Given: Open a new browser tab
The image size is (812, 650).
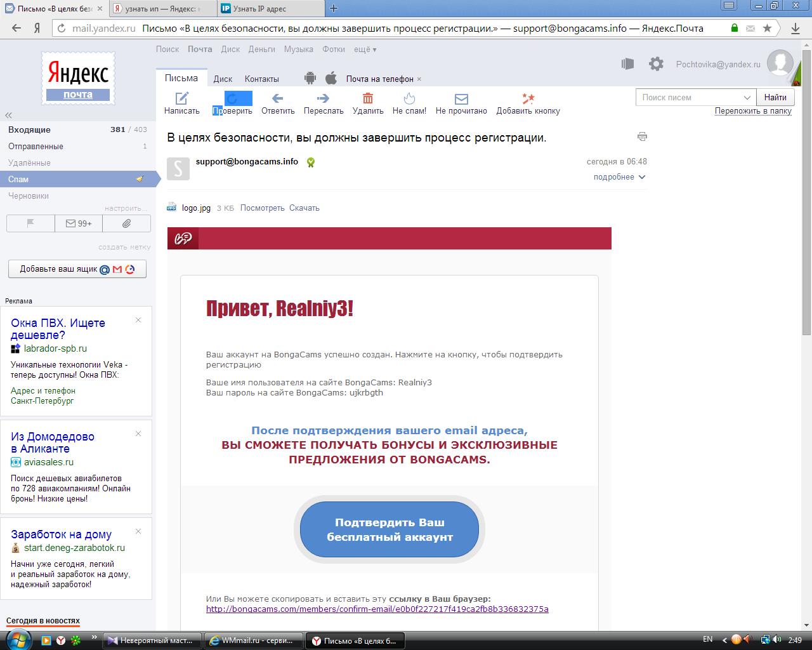Looking at the screenshot, I should [334, 9].
